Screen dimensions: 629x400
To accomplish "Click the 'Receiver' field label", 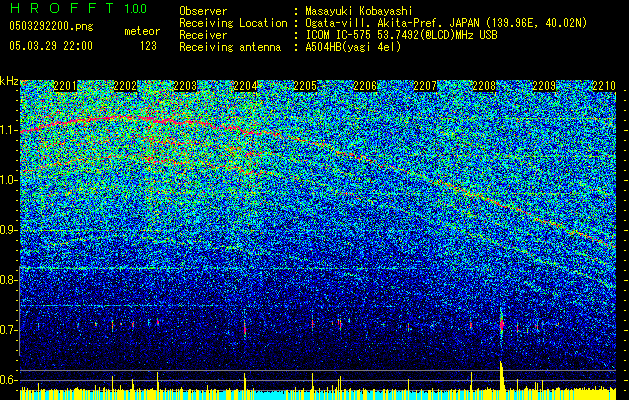I will [x=203, y=35].
